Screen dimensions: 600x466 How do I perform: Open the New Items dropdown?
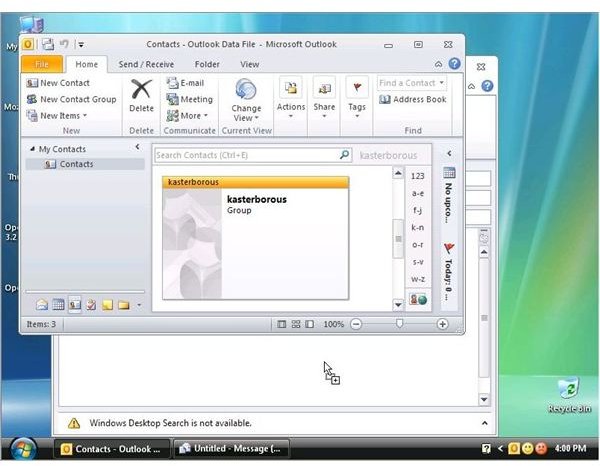(x=57, y=116)
